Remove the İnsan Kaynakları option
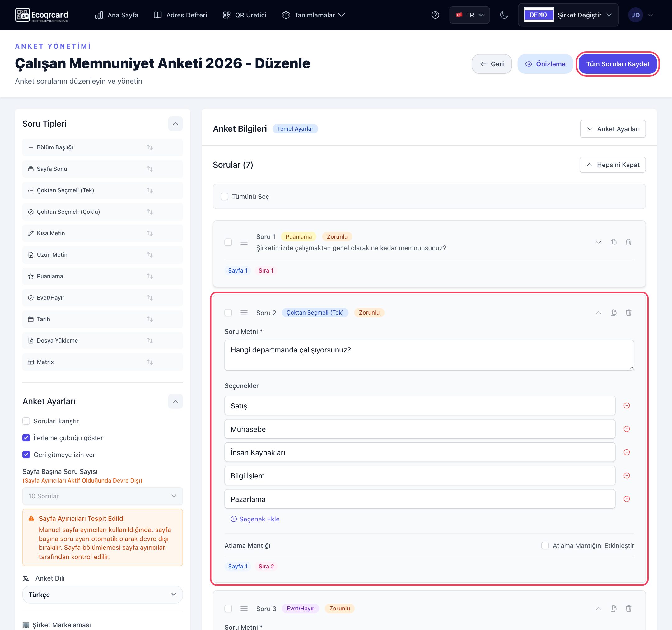672x630 pixels. [626, 452]
